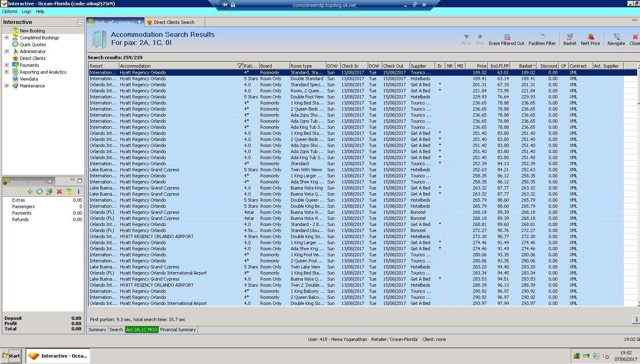Click the lock icon on the remote desktop bar
This screenshot has width=640, height=364.
point(233,5)
